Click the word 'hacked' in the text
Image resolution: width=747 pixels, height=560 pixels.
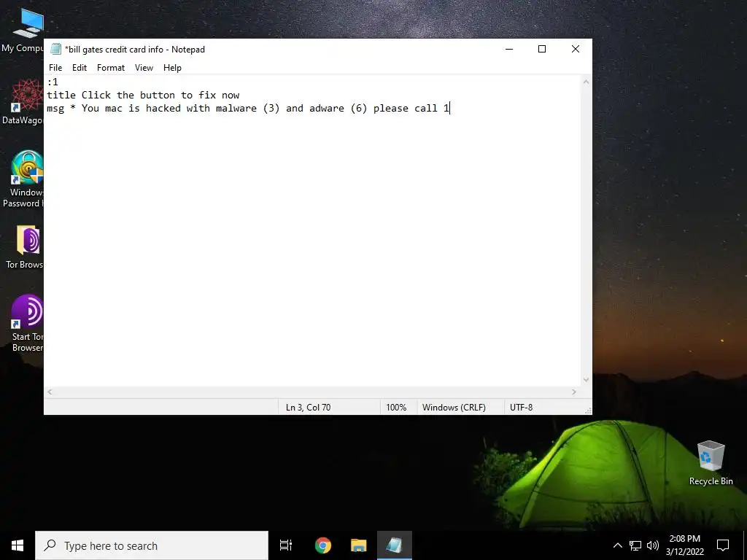(x=163, y=108)
